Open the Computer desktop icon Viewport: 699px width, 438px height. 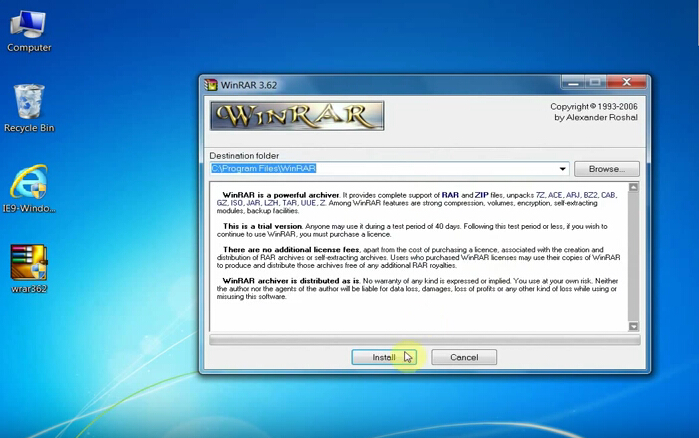pyautogui.click(x=29, y=31)
